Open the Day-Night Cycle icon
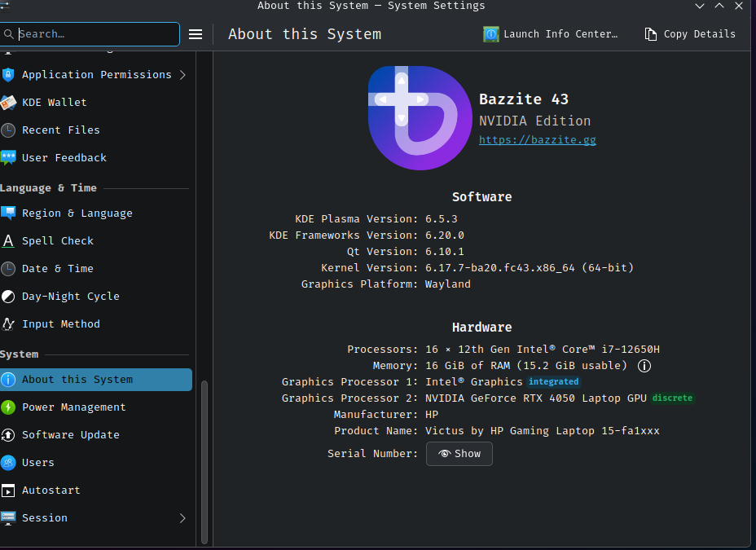The image size is (756, 550). pos(8,297)
